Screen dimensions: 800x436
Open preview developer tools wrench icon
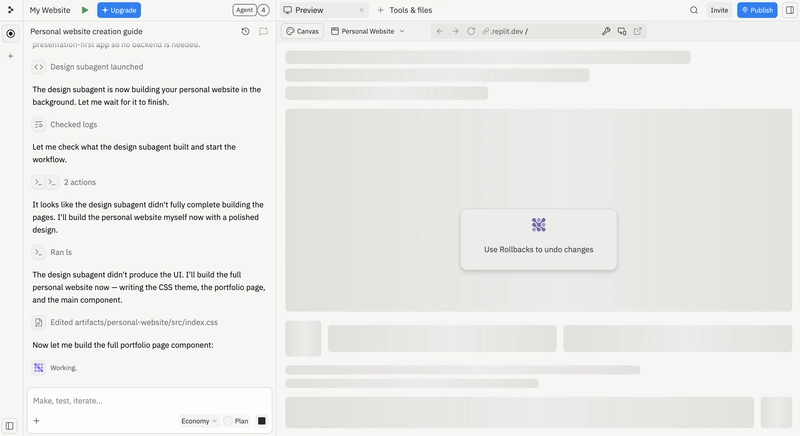[606, 31]
